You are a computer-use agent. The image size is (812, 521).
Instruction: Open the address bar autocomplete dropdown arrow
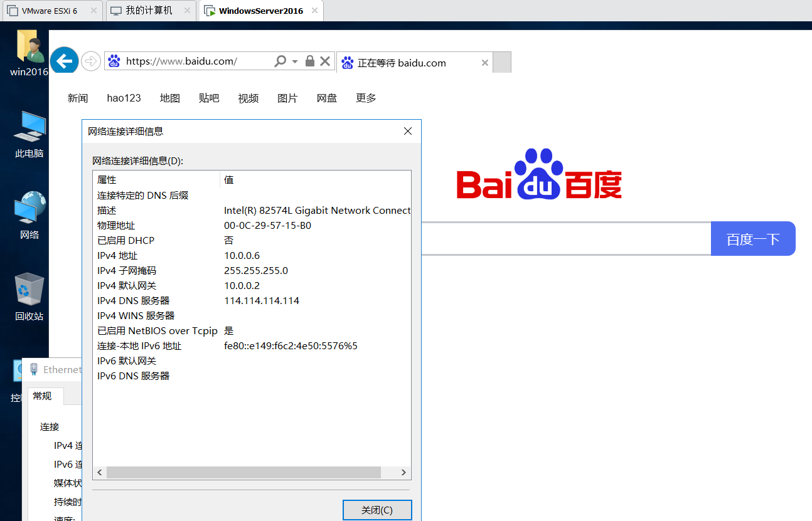click(x=296, y=61)
